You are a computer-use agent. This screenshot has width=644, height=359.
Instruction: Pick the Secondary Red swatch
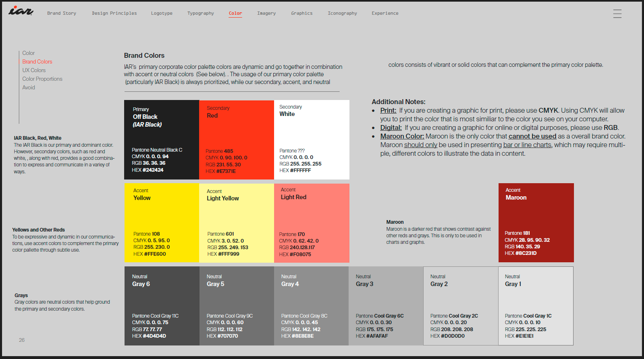236,140
